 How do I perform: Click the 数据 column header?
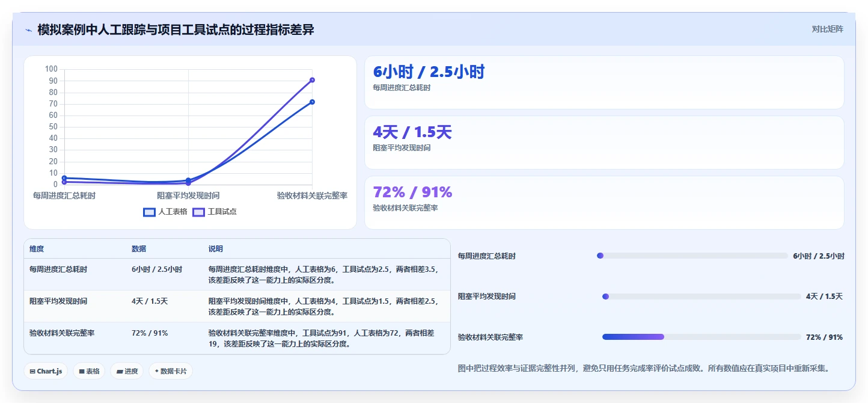click(x=139, y=249)
